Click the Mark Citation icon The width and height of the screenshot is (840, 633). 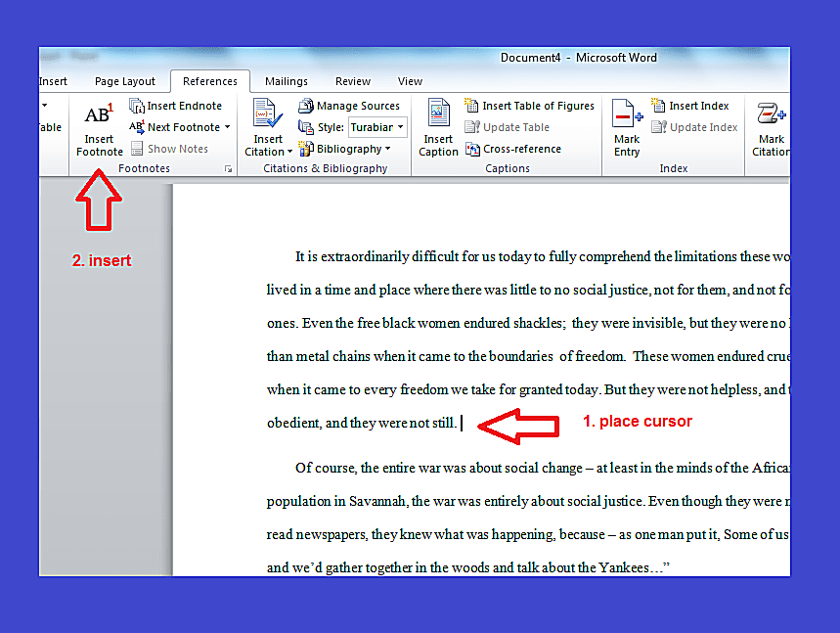(x=771, y=113)
